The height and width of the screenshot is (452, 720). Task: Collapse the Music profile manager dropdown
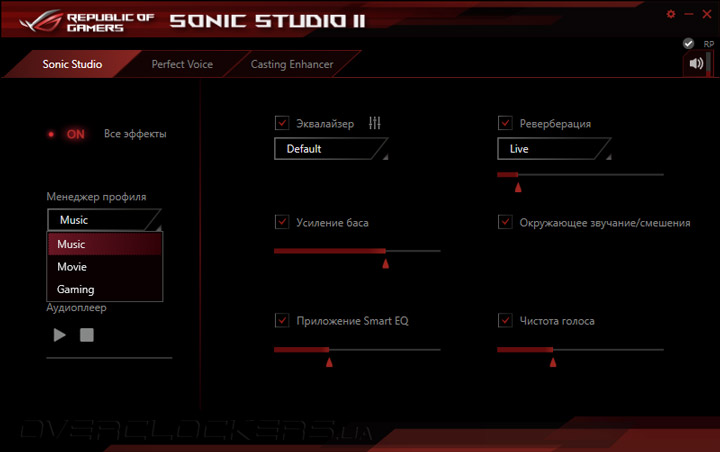(105, 220)
